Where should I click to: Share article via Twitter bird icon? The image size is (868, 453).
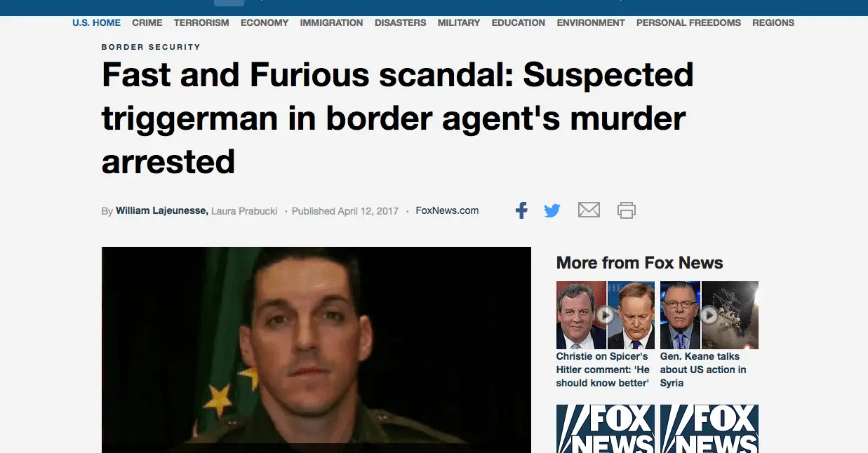tap(552, 210)
